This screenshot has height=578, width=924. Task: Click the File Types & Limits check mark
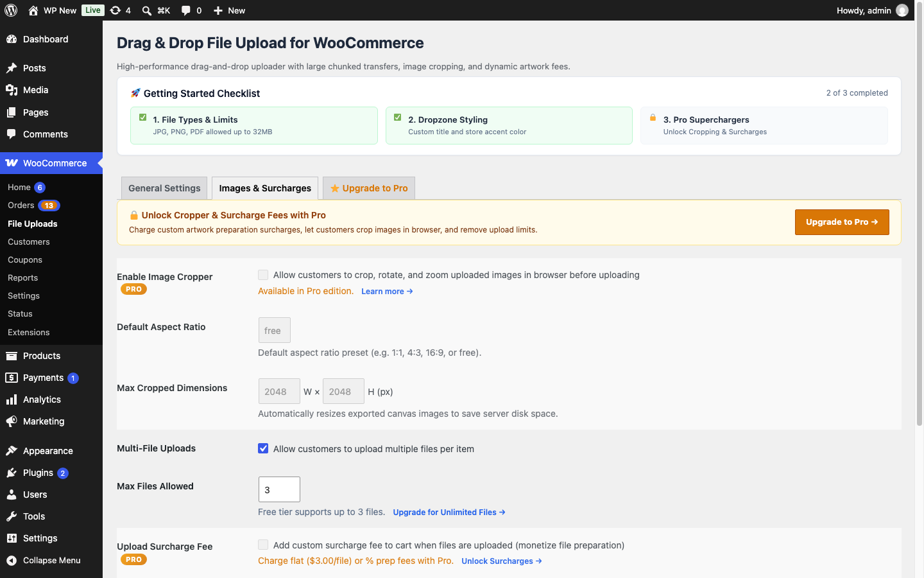point(142,118)
